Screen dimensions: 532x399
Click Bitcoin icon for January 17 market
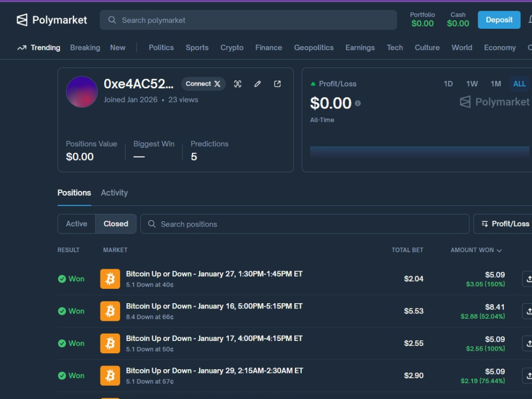(110, 343)
